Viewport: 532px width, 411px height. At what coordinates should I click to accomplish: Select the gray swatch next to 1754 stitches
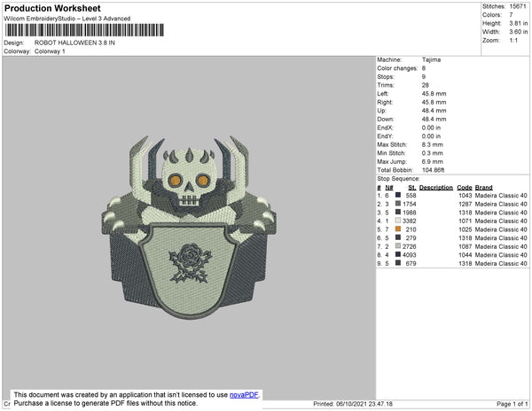[399, 204]
